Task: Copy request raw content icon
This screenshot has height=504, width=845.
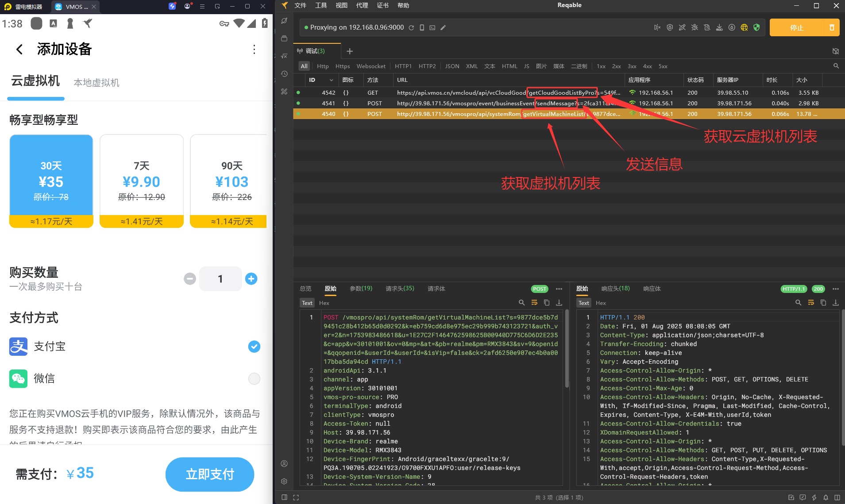Action: [x=547, y=303]
